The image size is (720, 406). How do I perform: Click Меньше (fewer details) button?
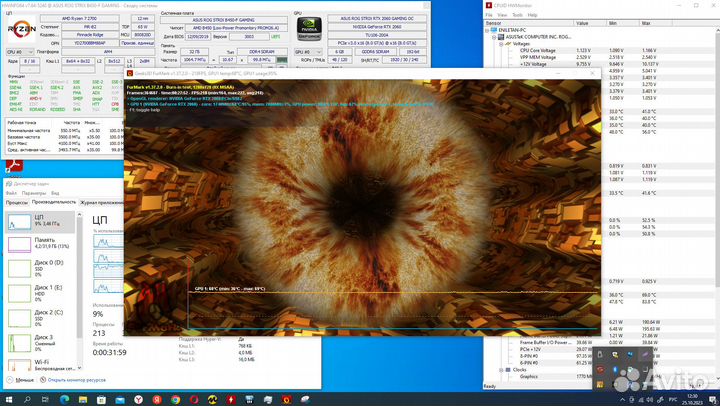click(21, 381)
